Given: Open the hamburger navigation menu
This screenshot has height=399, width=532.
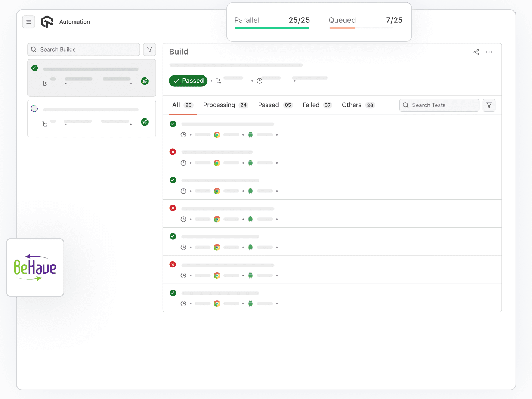Looking at the screenshot, I should pyautogui.click(x=29, y=22).
